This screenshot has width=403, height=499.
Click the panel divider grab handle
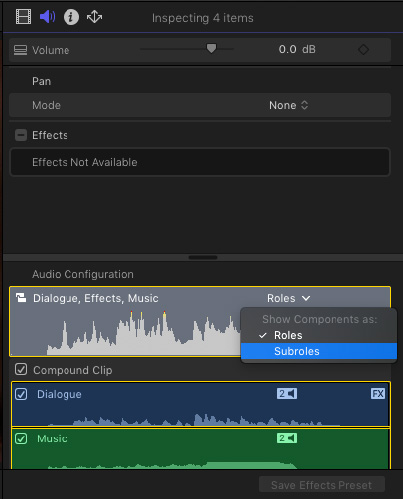coord(203,257)
